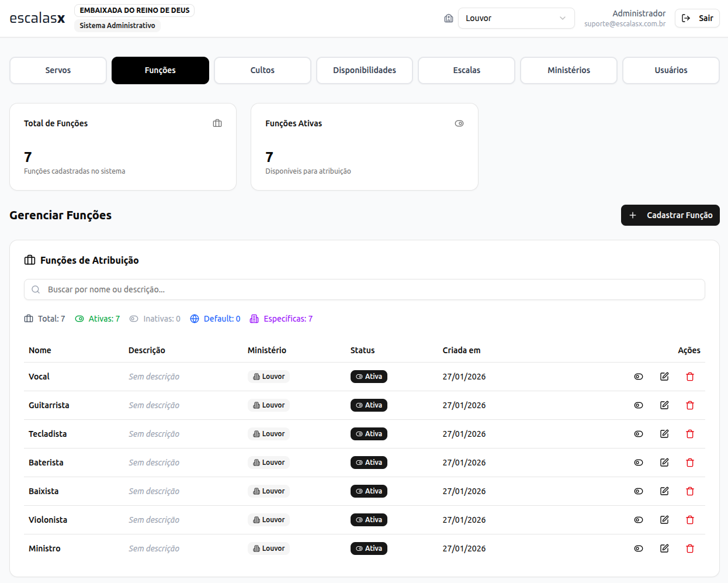The image size is (728, 583).
Task: Switch to the Servos tab
Action: [x=58, y=70]
